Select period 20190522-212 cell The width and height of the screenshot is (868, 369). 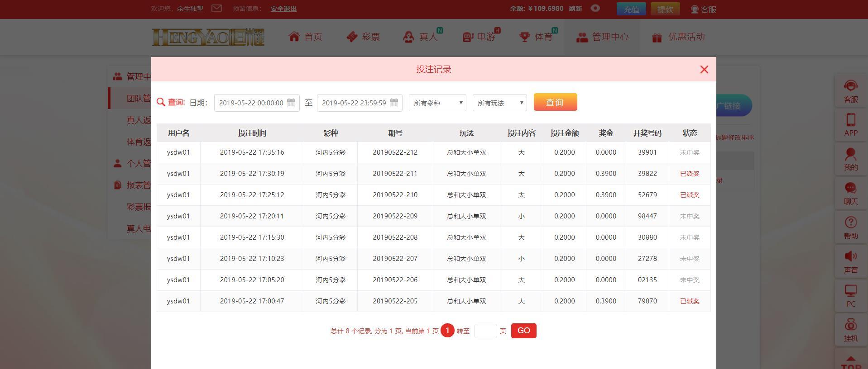point(395,152)
